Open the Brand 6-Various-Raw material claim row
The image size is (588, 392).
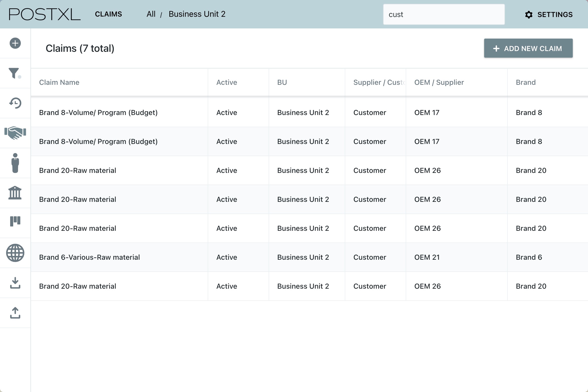89,257
